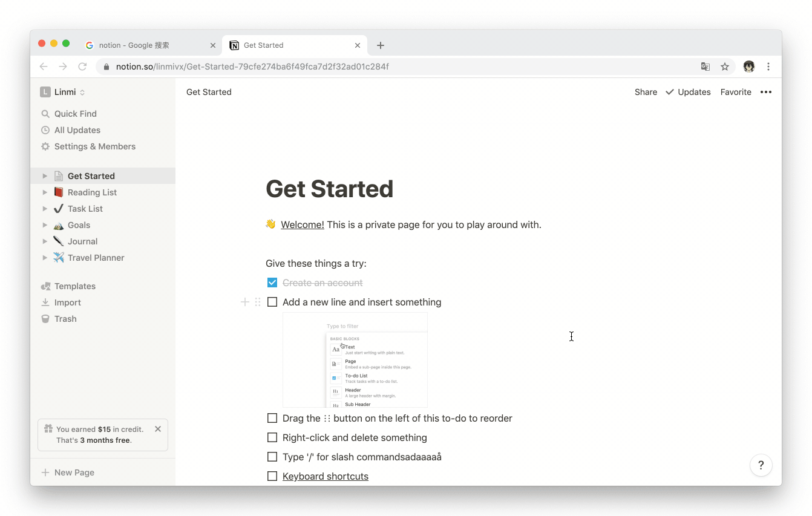Check the Keyboard shortcuts to-do box
This screenshot has width=812, height=516.
[272, 476]
